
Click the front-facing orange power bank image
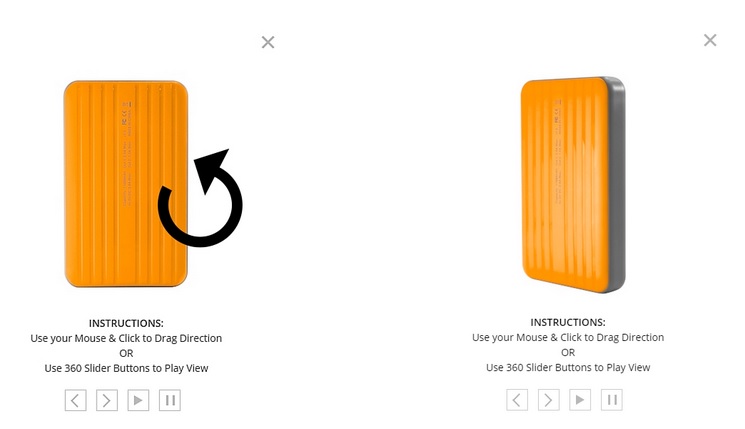coord(126,184)
